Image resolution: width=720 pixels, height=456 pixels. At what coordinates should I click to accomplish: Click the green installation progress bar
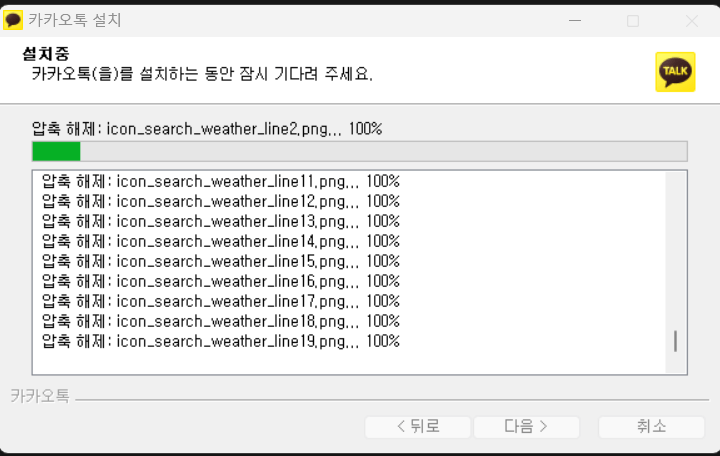[360, 152]
